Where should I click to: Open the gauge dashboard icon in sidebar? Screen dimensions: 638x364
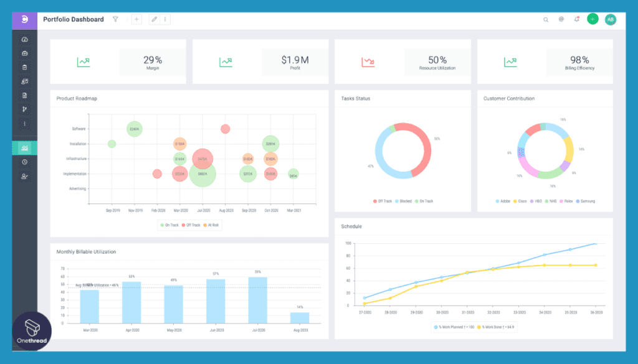tap(24, 39)
